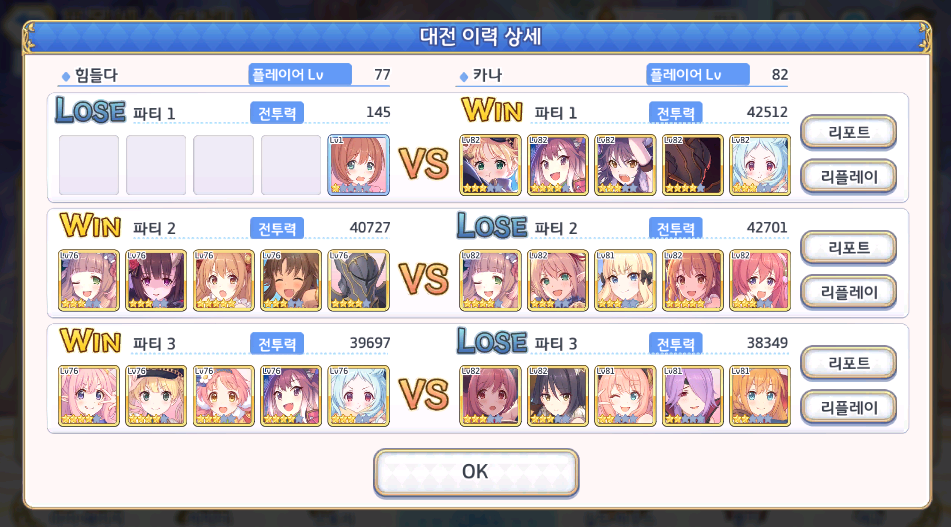Tap the pink-haired first character in 힘들다's party 3

[x=89, y=395]
